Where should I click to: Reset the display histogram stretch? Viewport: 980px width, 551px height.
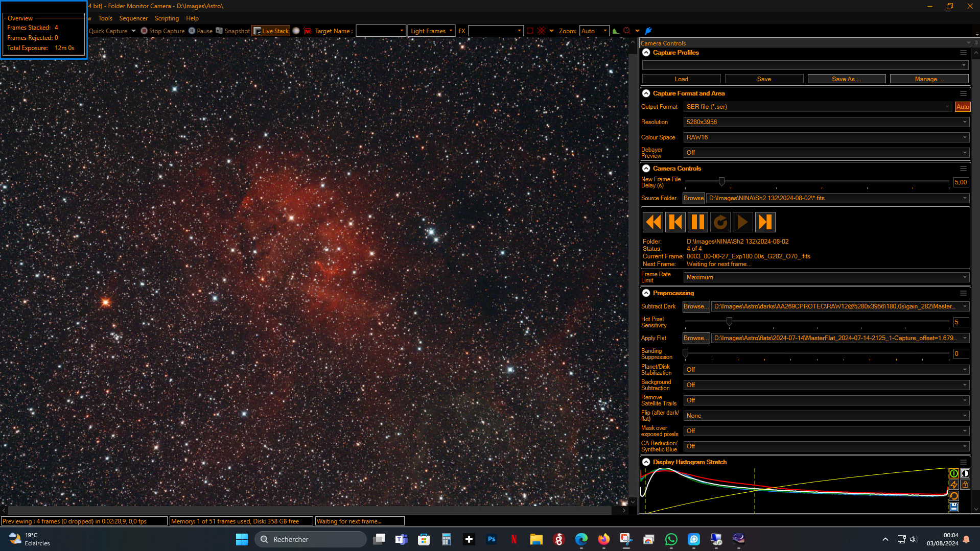pos(953,496)
